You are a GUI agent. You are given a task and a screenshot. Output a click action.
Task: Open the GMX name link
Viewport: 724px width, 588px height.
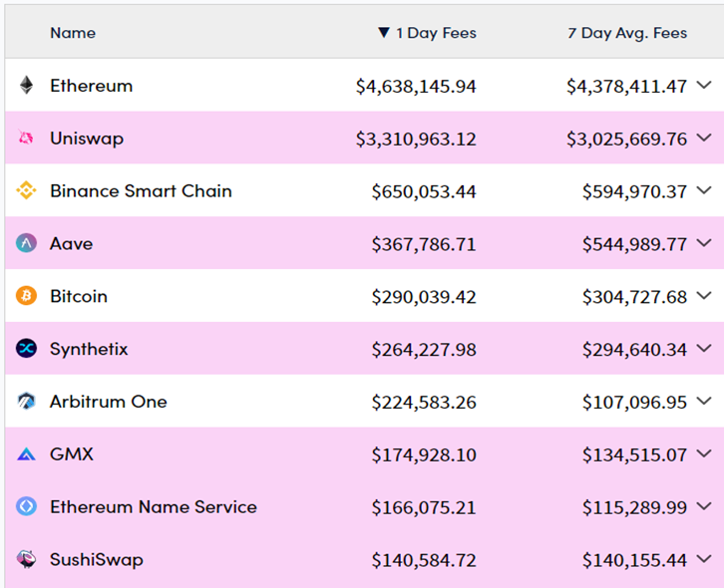pyautogui.click(x=72, y=454)
